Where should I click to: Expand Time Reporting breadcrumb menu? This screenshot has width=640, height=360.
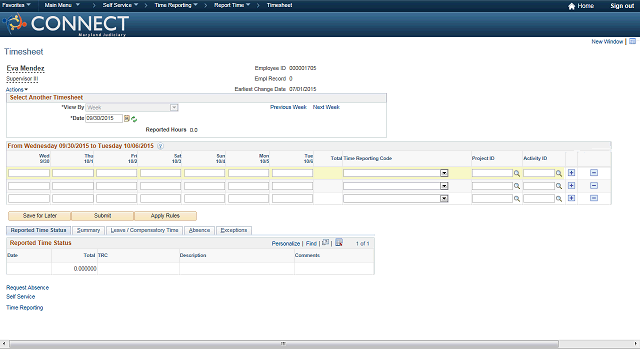[x=176, y=5]
